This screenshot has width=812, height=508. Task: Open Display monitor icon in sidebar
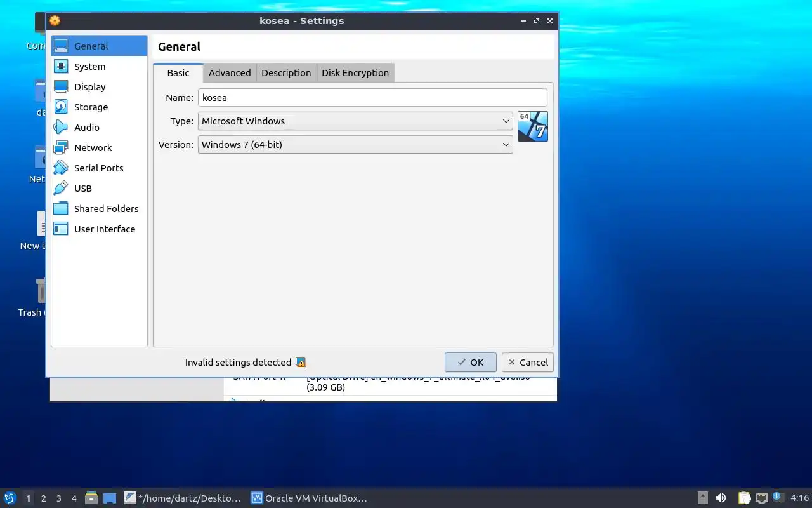coord(61,86)
